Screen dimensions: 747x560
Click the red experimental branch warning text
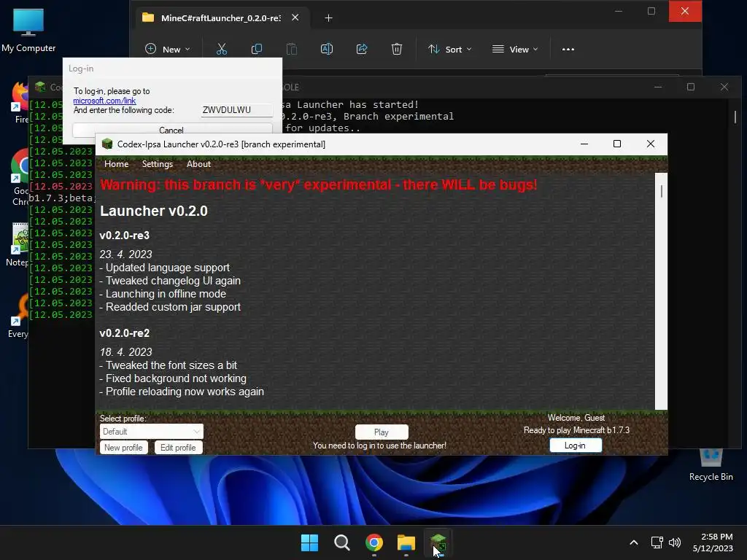(x=318, y=184)
